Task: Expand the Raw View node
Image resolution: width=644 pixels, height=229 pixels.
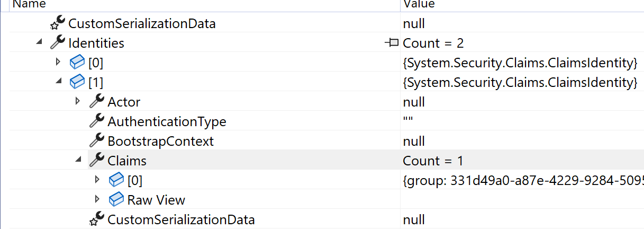Action: click(97, 199)
